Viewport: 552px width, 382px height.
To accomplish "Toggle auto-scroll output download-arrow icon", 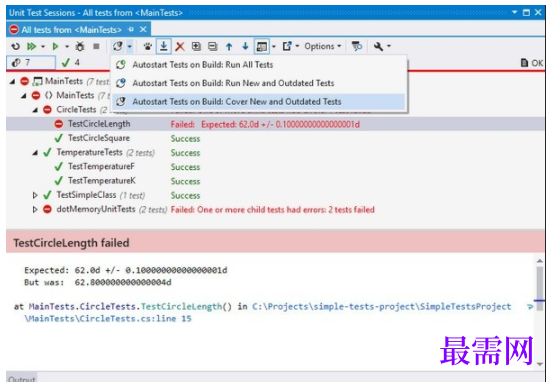I will tap(163, 46).
